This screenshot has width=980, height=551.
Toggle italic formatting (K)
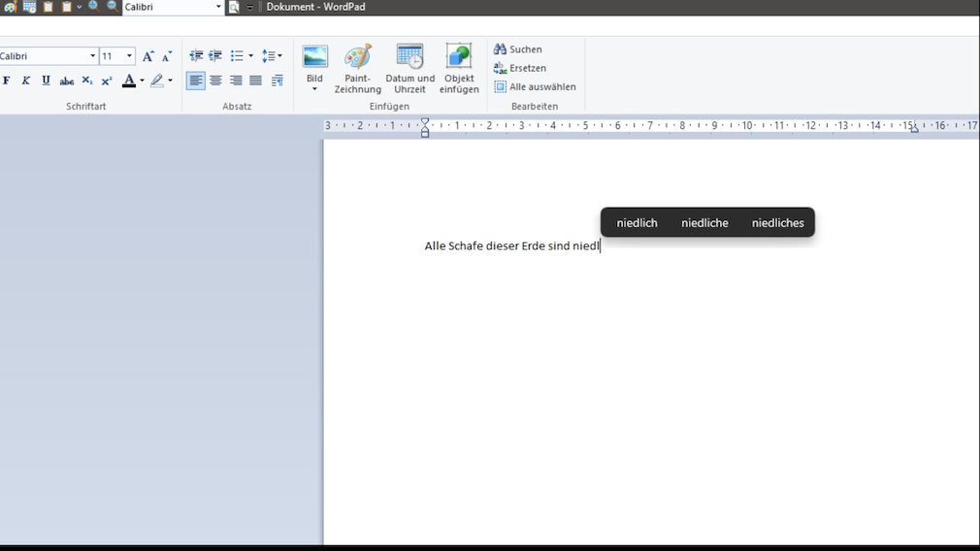[26, 81]
